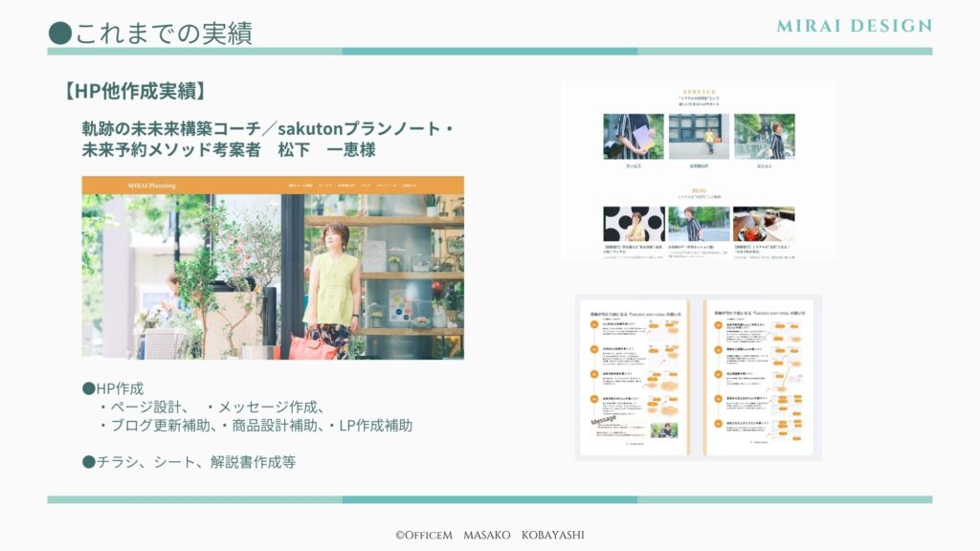Click the slanted Message label on left sheet

[x=605, y=421]
